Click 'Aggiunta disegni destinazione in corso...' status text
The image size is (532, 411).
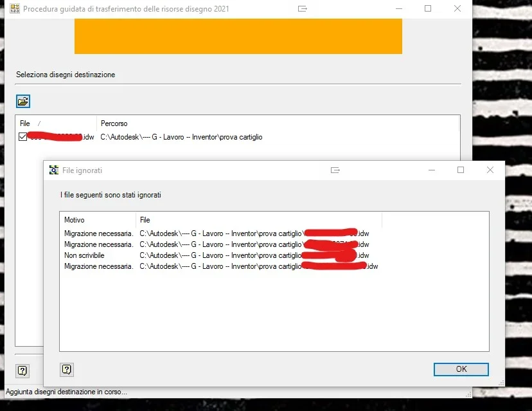[66, 392]
